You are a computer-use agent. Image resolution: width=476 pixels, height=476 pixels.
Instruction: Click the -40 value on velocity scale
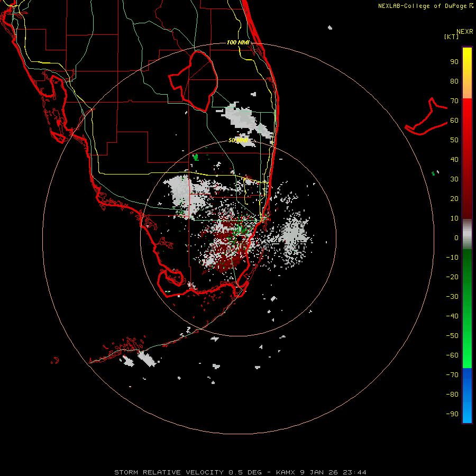coord(452,316)
